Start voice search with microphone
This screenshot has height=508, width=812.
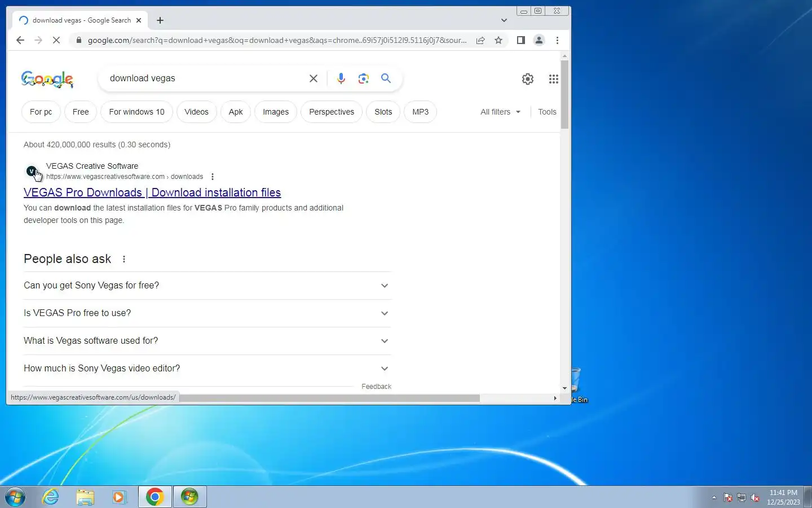(341, 78)
